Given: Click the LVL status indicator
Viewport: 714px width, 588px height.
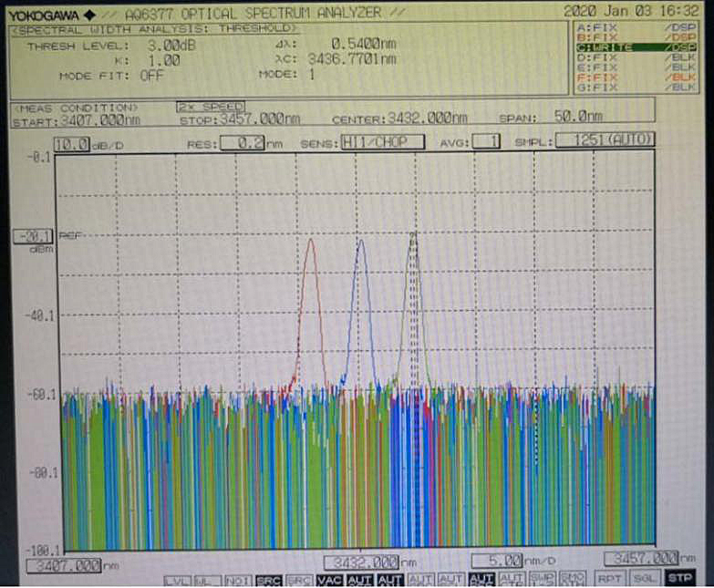Looking at the screenshot, I should pos(177,580).
